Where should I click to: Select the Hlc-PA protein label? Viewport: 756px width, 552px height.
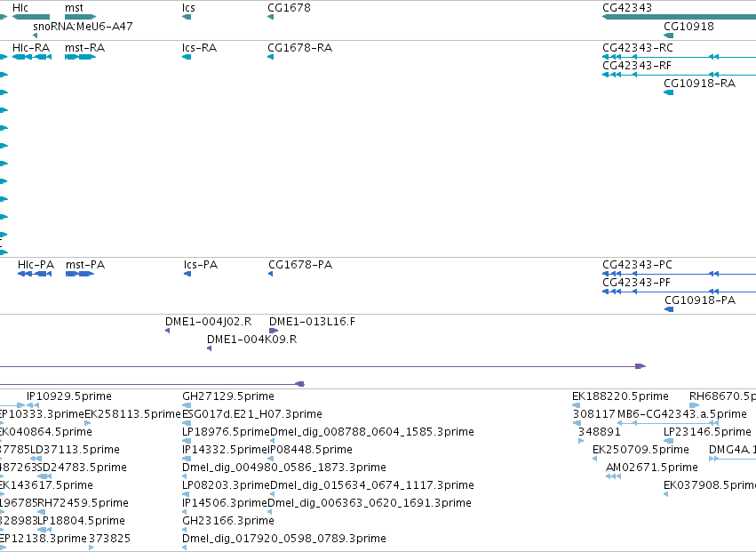(36, 265)
